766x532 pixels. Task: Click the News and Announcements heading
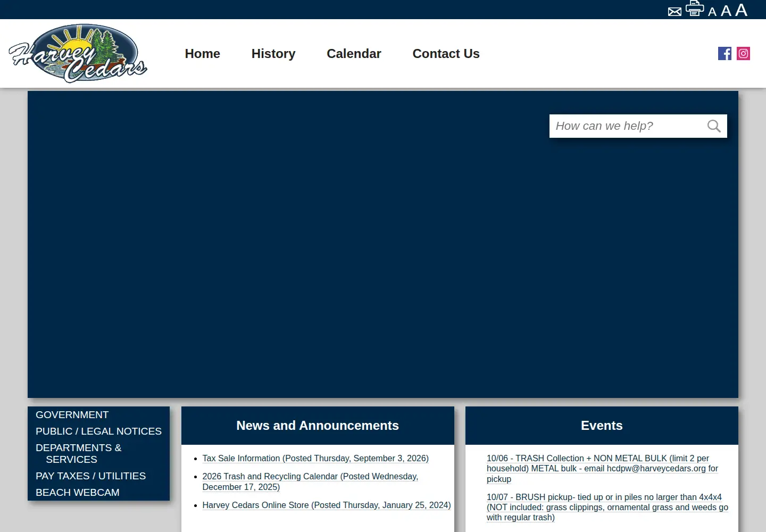pos(318,426)
